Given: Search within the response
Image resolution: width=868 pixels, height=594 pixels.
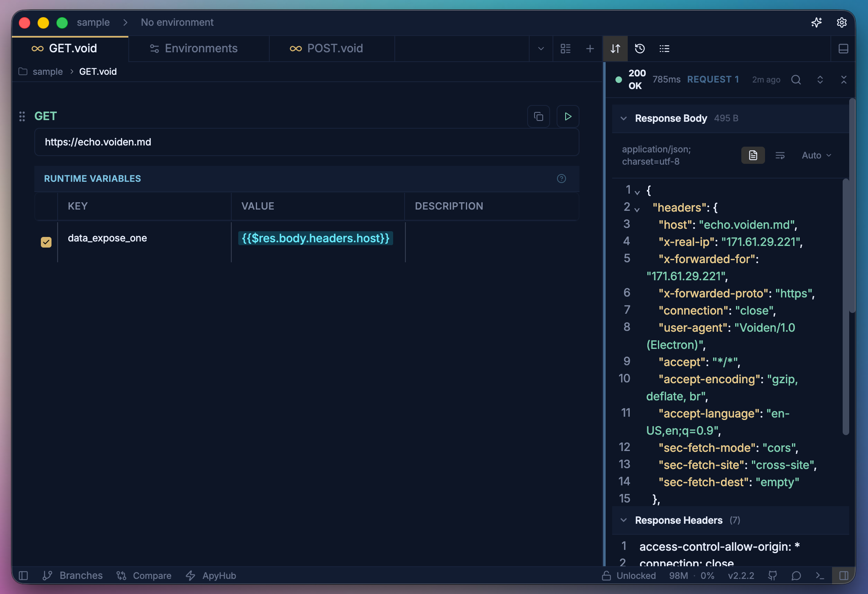Looking at the screenshot, I should (x=796, y=80).
